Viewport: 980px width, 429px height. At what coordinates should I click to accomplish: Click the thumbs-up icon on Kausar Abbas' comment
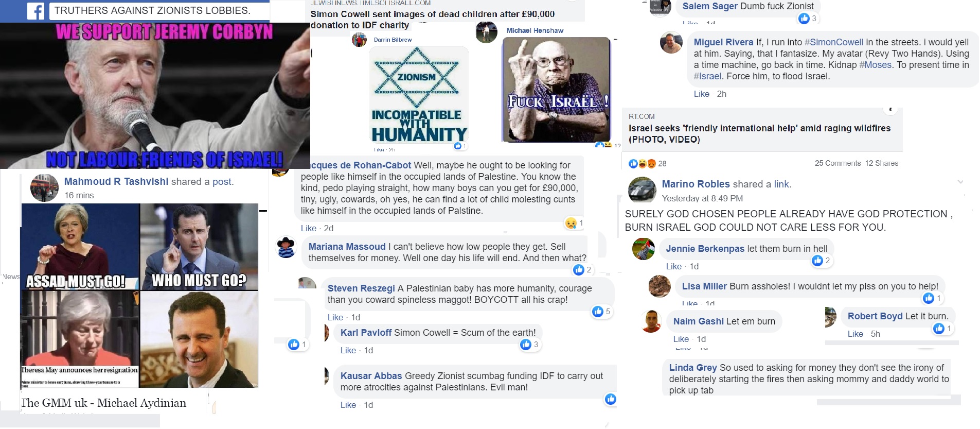pos(611,399)
